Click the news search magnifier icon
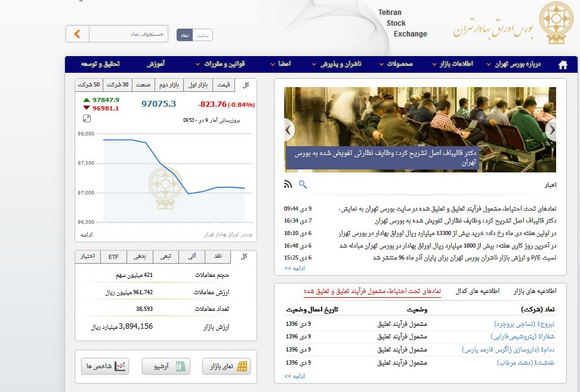580x392 pixels. pos(303,184)
